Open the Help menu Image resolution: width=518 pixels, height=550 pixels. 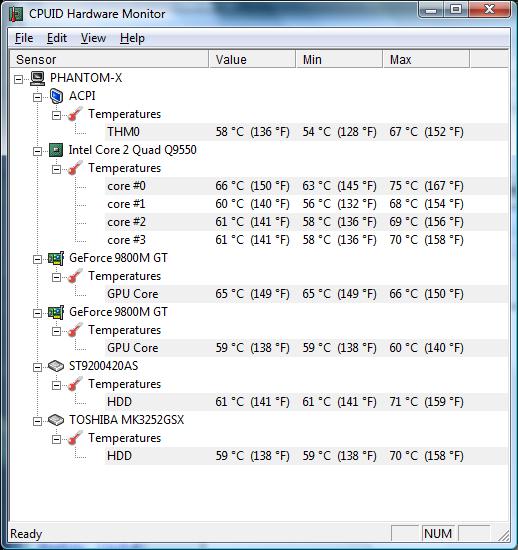click(132, 38)
